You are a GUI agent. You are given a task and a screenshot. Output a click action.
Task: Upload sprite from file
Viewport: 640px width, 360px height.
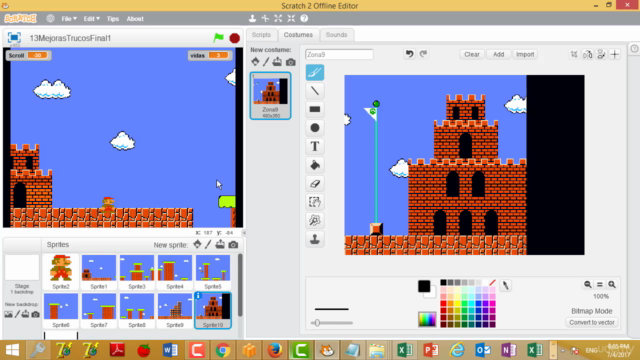[x=220, y=244]
